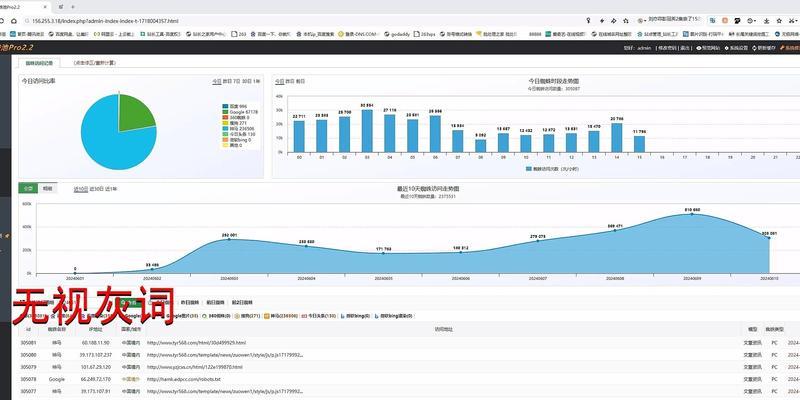This screenshot has height=400, width=800.
Task: Select the green all-view button above trend chart
Action: [x=28, y=188]
